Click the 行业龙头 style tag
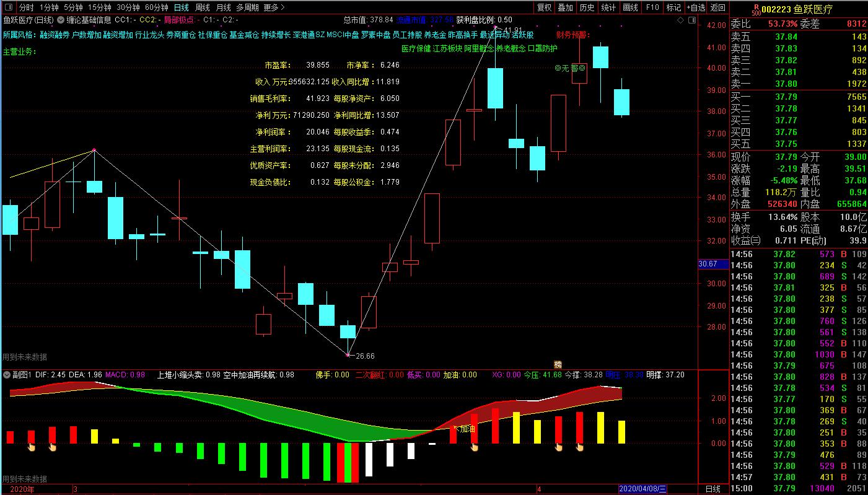 [149, 35]
